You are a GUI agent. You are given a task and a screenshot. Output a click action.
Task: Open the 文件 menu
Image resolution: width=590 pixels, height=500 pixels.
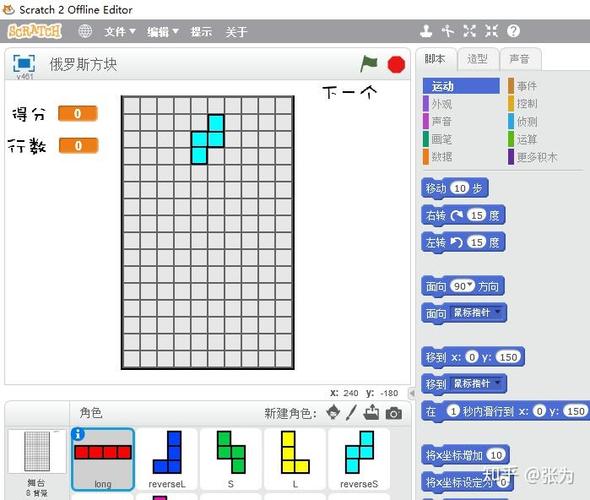pyautogui.click(x=120, y=32)
